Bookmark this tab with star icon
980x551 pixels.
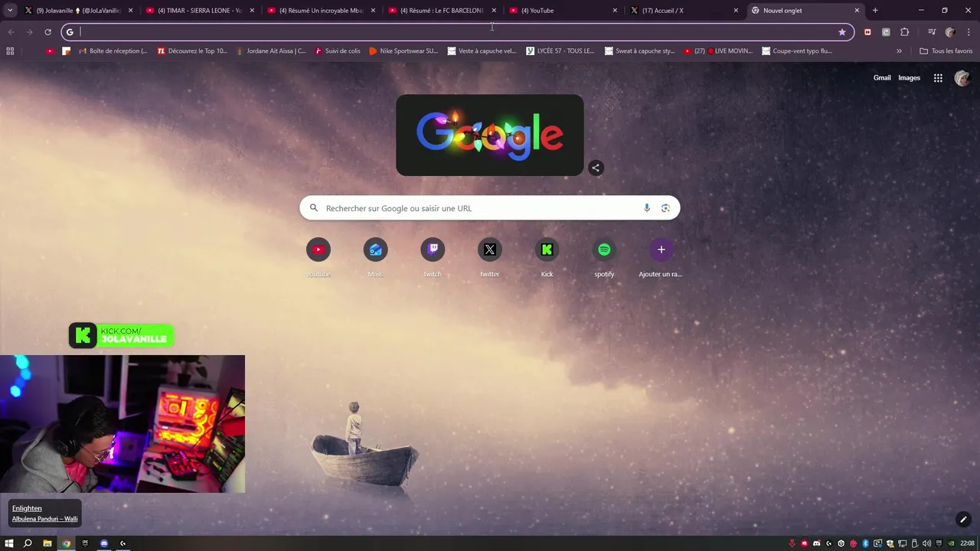click(x=842, y=32)
